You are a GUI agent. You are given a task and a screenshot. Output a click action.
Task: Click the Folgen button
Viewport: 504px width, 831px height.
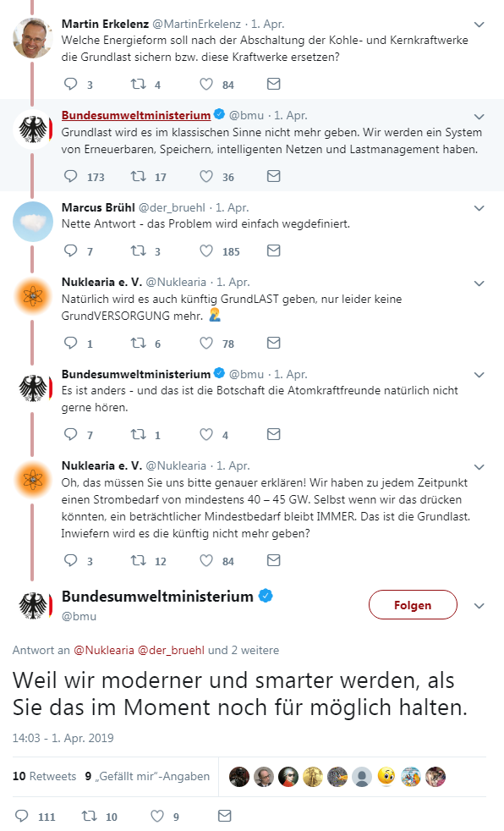coord(413,605)
